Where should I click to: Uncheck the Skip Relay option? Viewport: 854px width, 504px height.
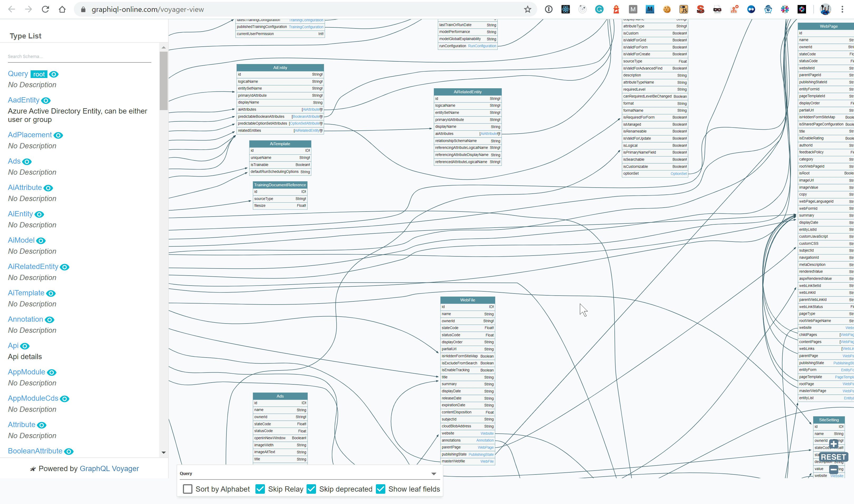[x=260, y=489]
